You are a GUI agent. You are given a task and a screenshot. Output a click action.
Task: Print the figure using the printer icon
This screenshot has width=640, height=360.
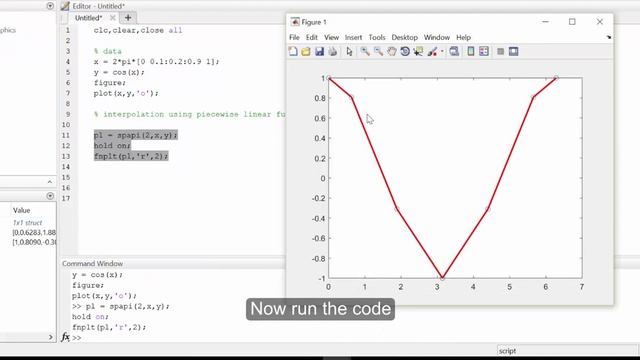pos(333,51)
